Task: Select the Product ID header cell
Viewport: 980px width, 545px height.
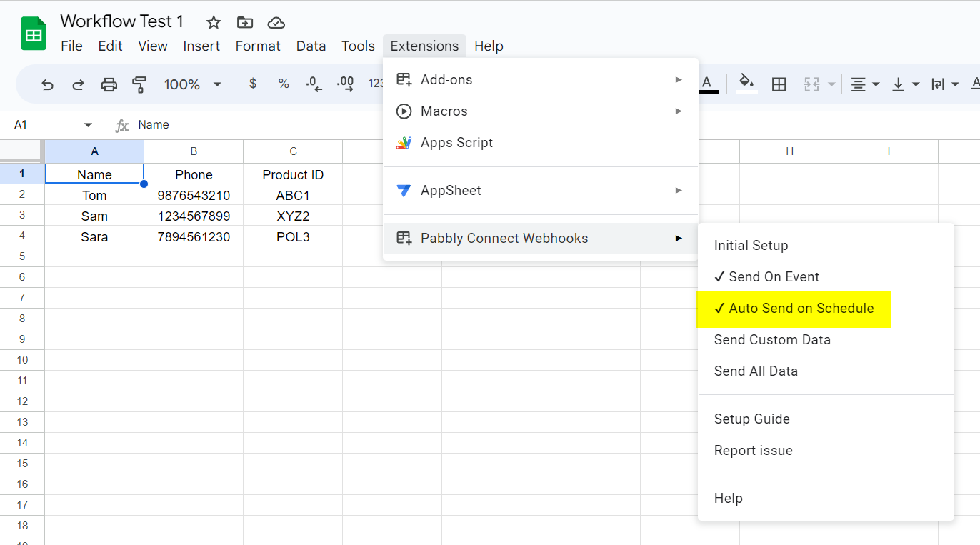Action: [293, 174]
